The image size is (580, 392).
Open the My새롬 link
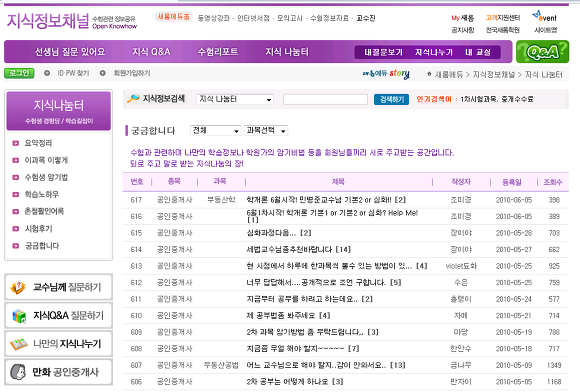pos(462,18)
